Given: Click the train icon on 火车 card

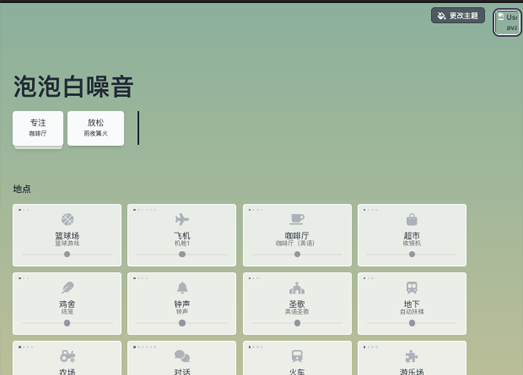Looking at the screenshot, I should 297,356.
